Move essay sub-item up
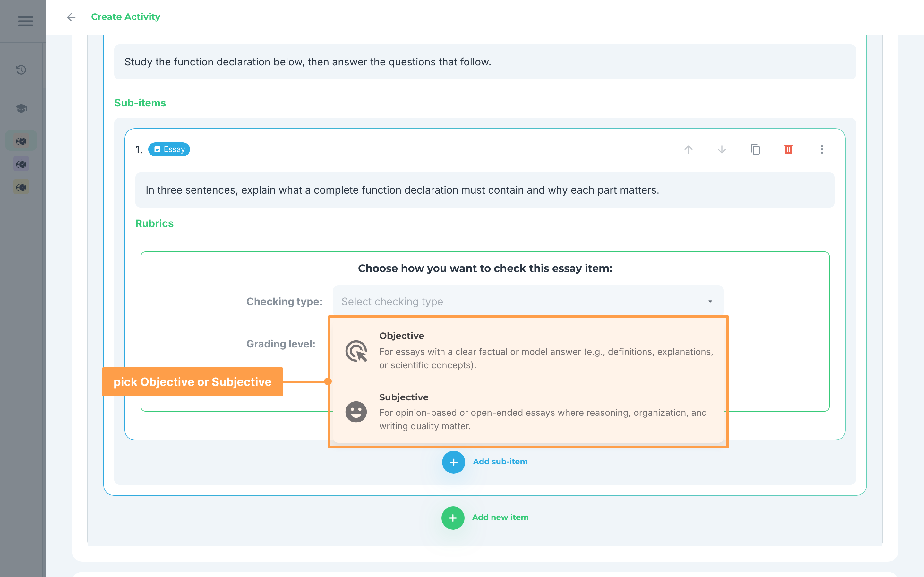This screenshot has height=577, width=924. pos(689,149)
